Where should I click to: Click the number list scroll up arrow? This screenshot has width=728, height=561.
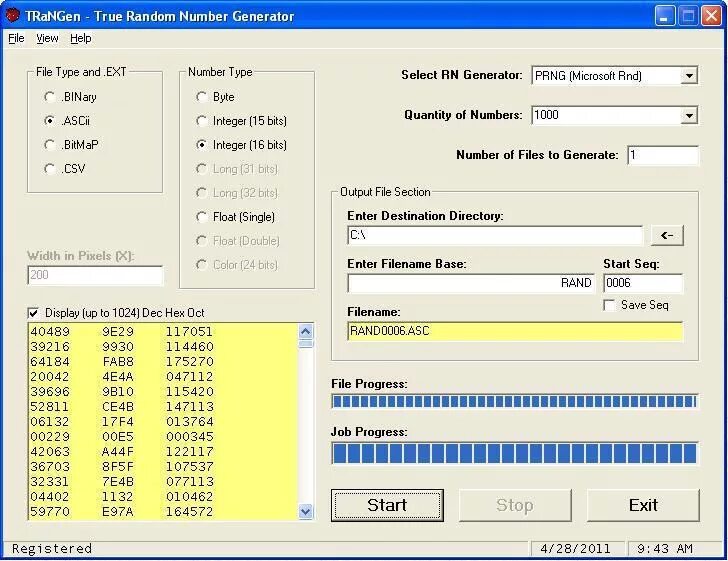(306, 332)
